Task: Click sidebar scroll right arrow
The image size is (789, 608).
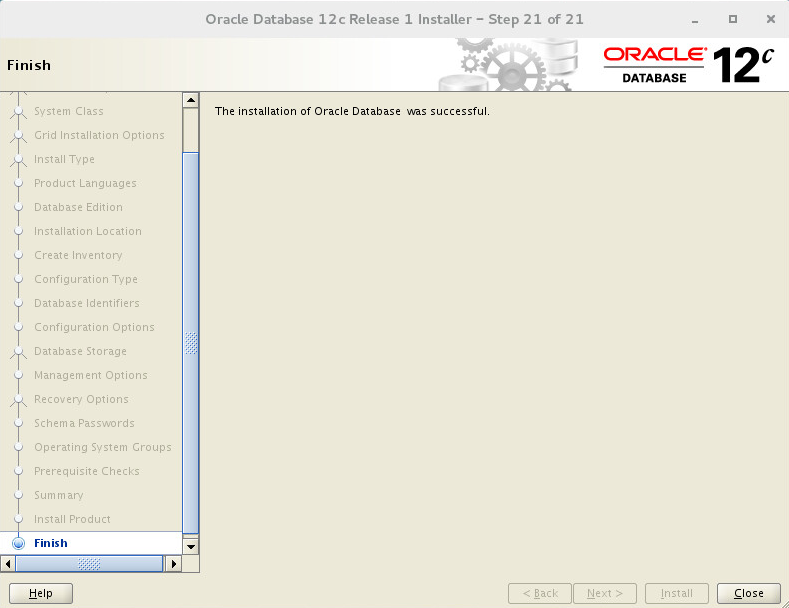Action: coord(174,564)
